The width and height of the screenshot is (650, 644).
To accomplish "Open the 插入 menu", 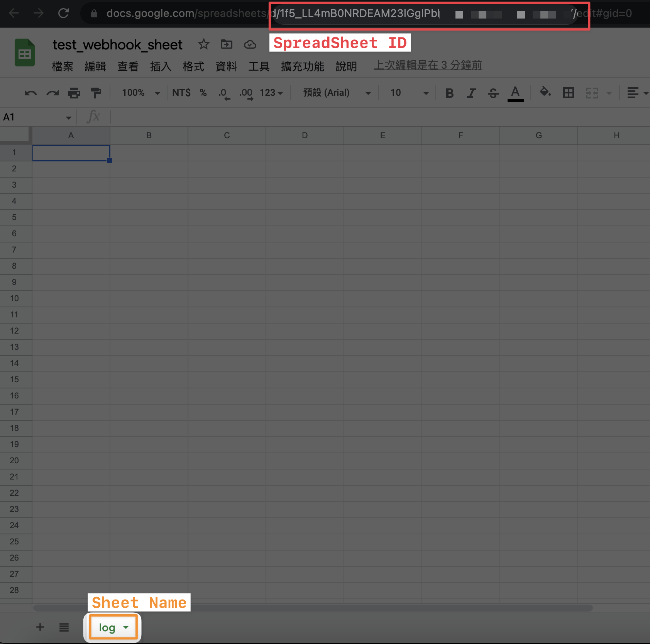I will click(160, 66).
